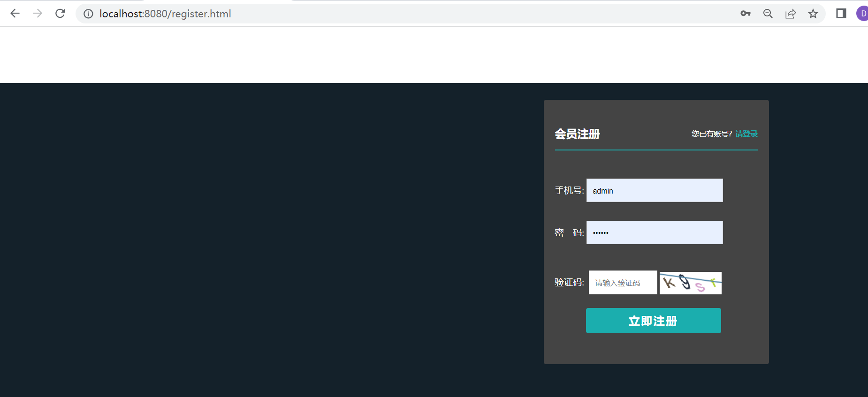Click the 验证码 label
This screenshot has width=868, height=397.
[570, 282]
